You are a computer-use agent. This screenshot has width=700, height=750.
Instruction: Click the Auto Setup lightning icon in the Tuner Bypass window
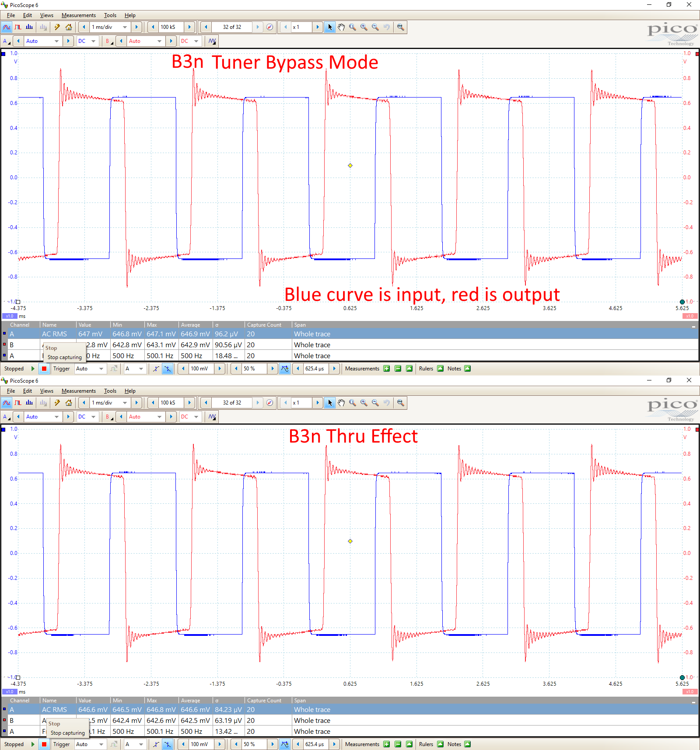(x=57, y=27)
